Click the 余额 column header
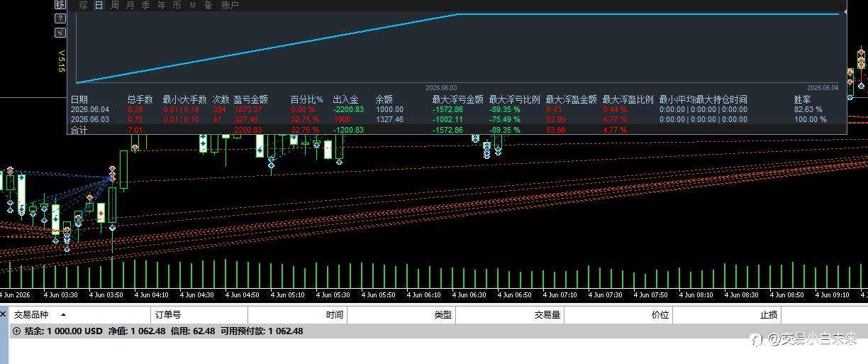This screenshot has height=364, width=868. coord(384,100)
